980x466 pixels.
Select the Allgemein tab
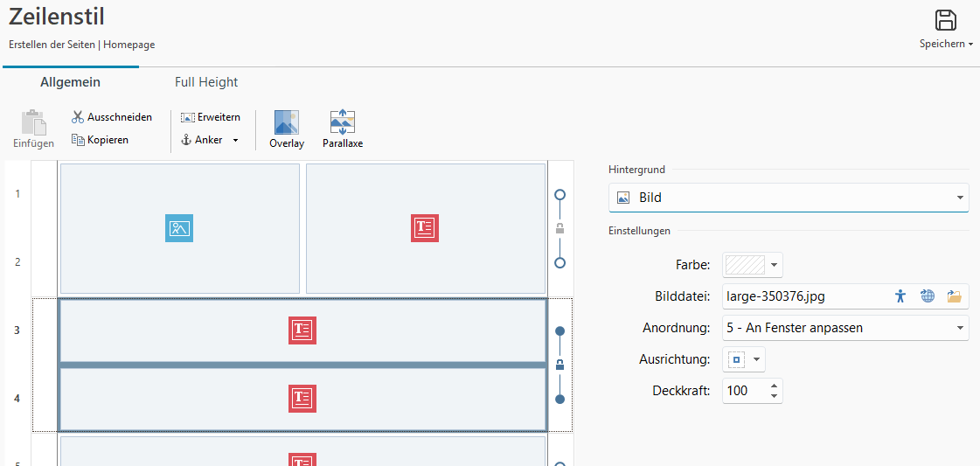(x=70, y=82)
